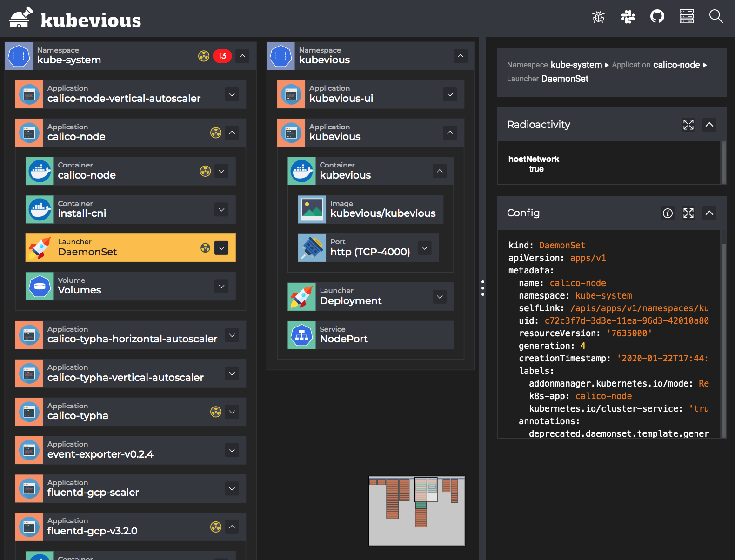Open the bug report icon in header

598,17
